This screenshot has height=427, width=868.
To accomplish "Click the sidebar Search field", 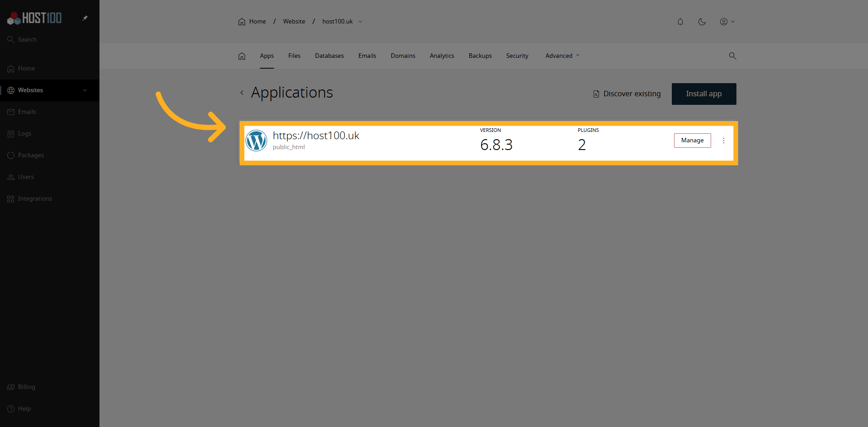I will pyautogui.click(x=50, y=40).
